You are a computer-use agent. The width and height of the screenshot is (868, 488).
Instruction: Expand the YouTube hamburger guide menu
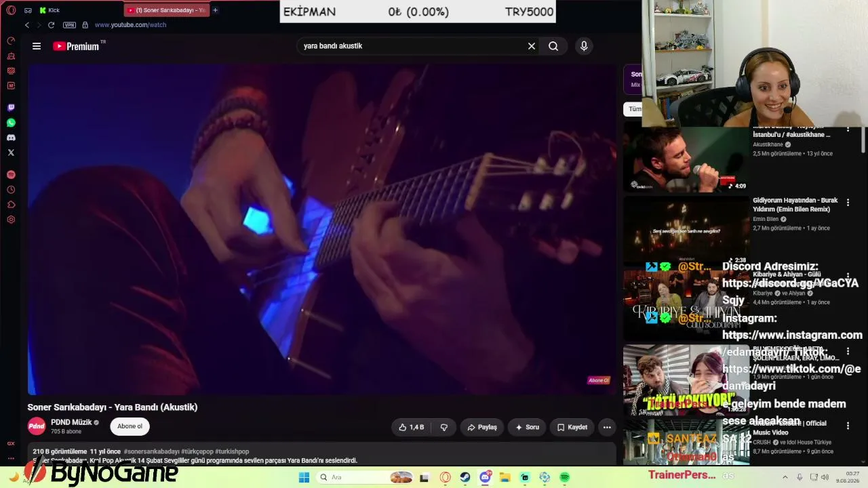click(37, 46)
